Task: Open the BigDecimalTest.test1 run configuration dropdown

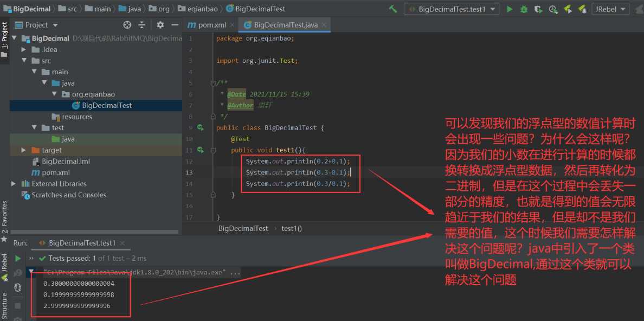Action: 452,9
